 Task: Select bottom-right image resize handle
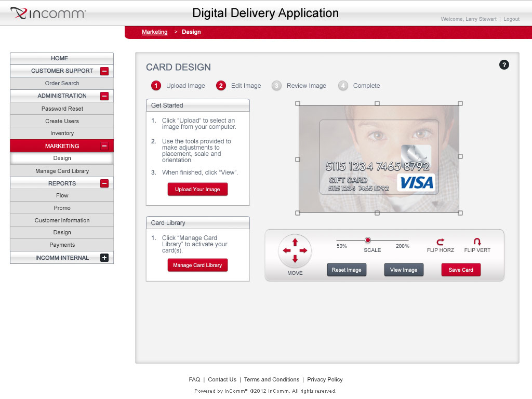point(460,213)
